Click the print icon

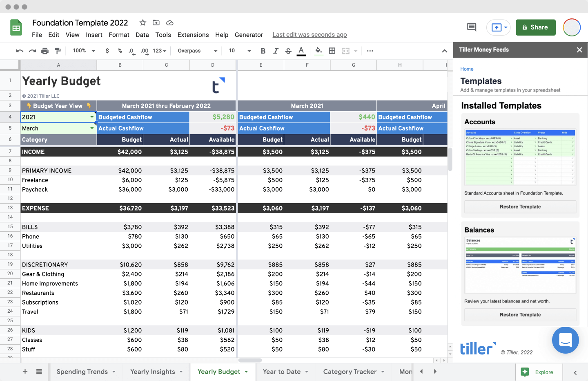[45, 51]
